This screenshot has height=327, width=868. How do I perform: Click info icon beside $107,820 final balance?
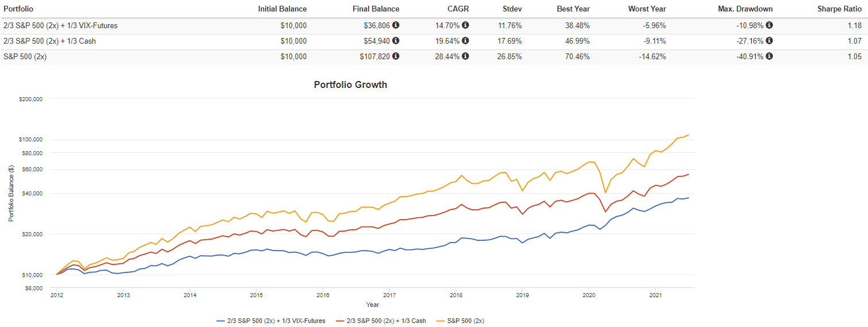tap(396, 56)
